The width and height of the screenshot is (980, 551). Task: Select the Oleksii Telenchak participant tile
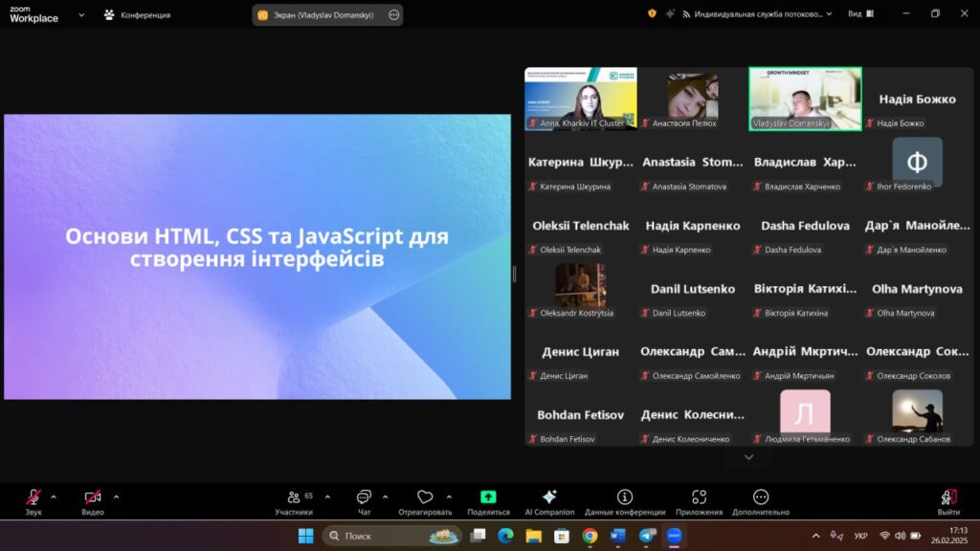coord(581,226)
